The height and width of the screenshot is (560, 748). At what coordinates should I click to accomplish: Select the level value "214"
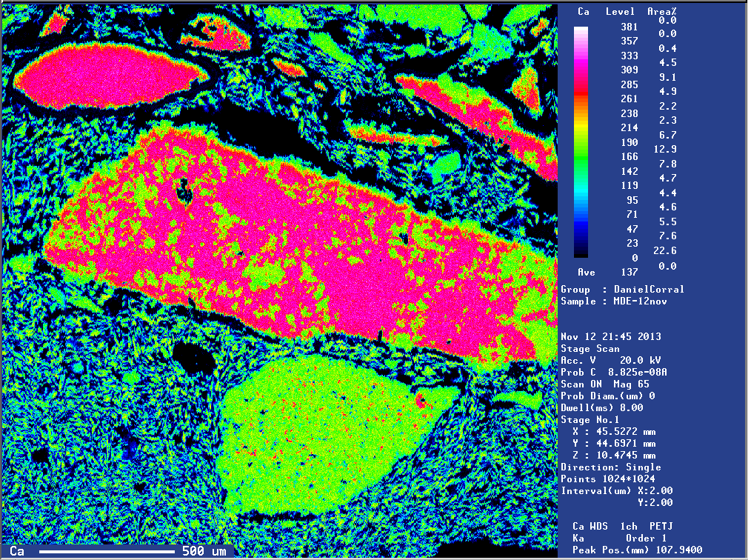[630, 127]
